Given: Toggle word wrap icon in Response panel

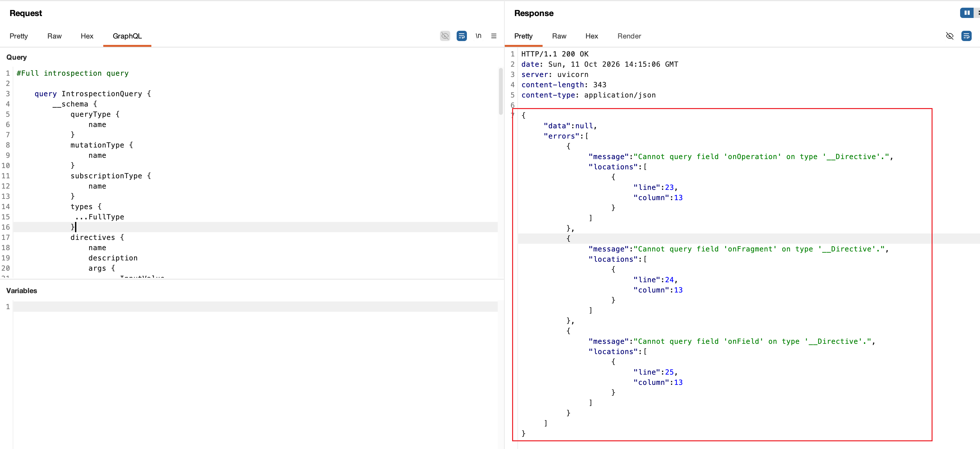Looking at the screenshot, I should click(x=966, y=36).
